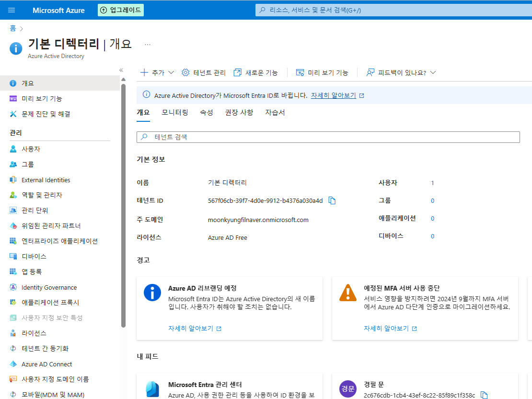532x399 pixels.
Task: Click the 567f06cb tenant ID value
Action: 266,200
